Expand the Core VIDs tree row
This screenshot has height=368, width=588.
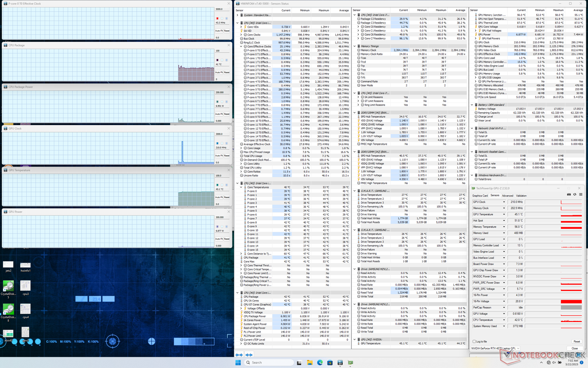click(x=241, y=27)
